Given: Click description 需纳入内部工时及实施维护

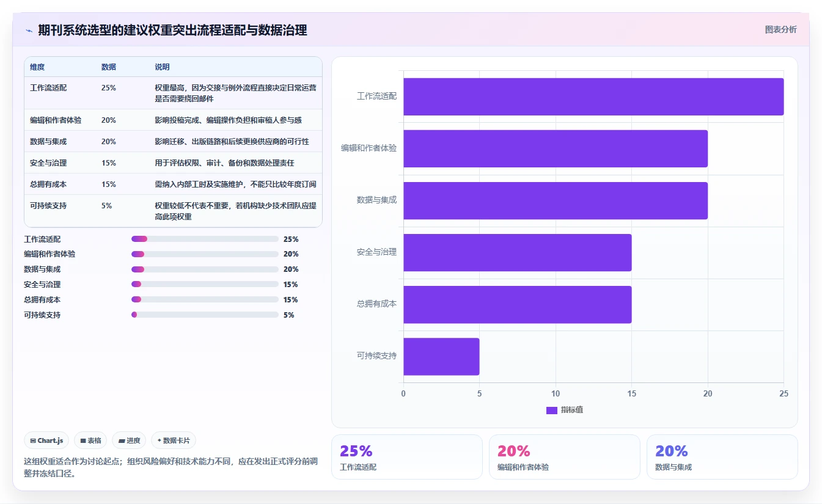Looking at the screenshot, I should pos(235,184).
